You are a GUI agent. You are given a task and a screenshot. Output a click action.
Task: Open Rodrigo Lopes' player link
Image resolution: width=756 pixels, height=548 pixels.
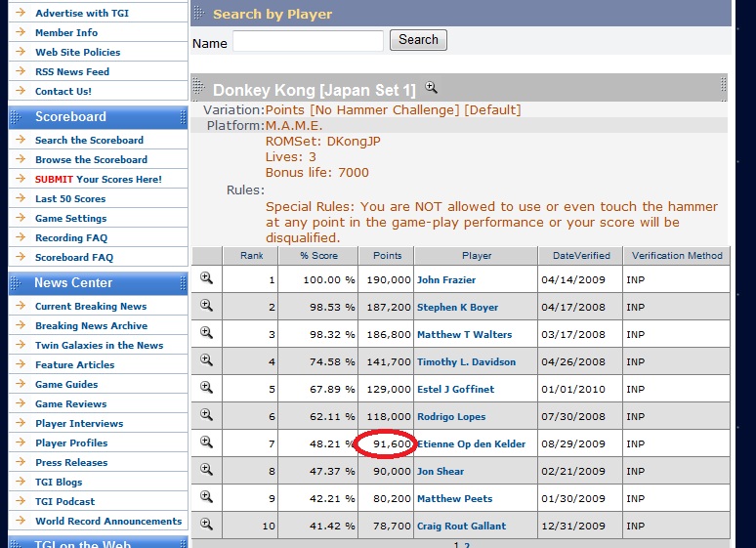pos(451,416)
